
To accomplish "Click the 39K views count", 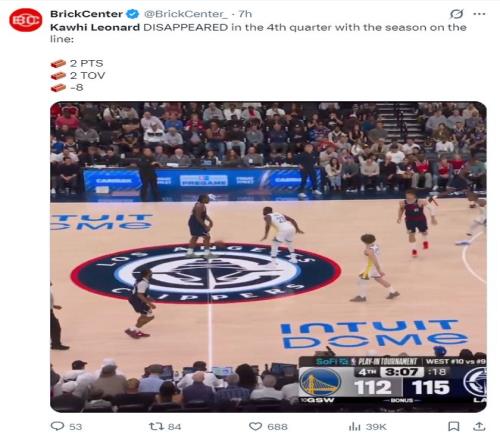I will [x=376, y=427].
